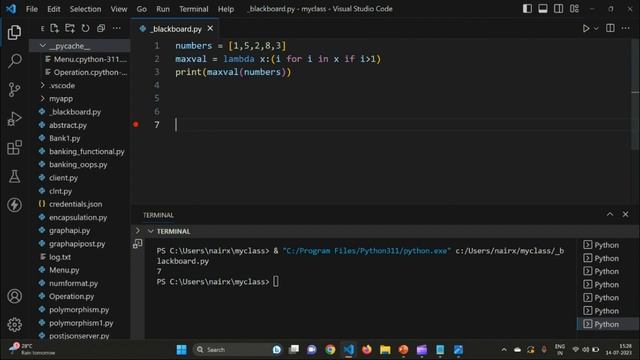Click the editor vertical scrollbar

tap(635, 94)
